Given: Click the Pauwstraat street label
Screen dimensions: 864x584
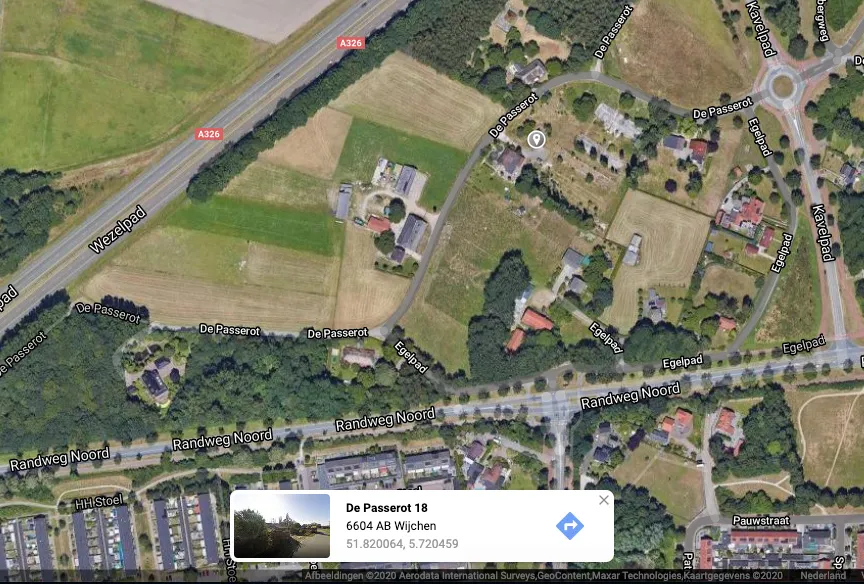Looking at the screenshot, I should point(761,520).
